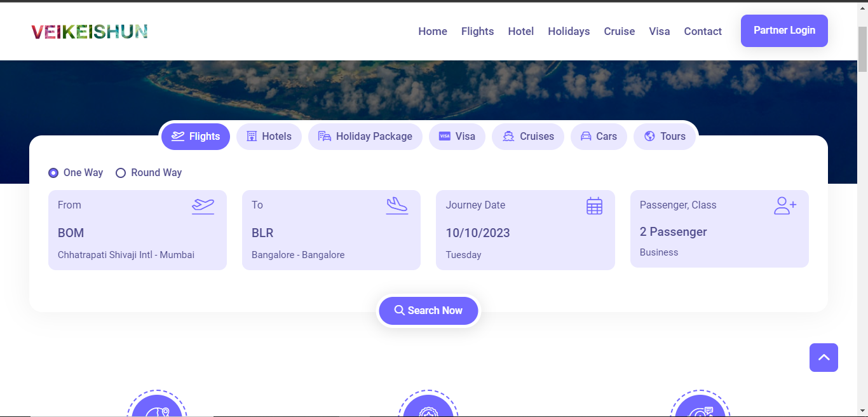Open the Visa navigation link
Image resolution: width=868 pixels, height=417 pixels.
659,31
